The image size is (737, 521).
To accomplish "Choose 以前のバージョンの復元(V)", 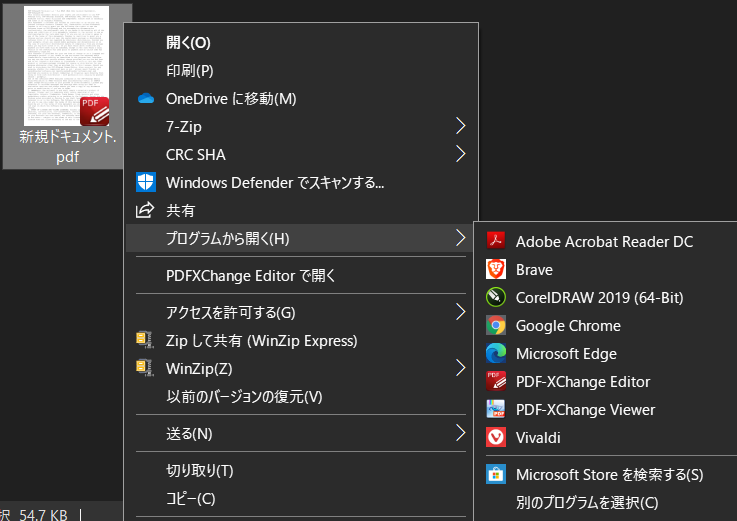I will 244,396.
